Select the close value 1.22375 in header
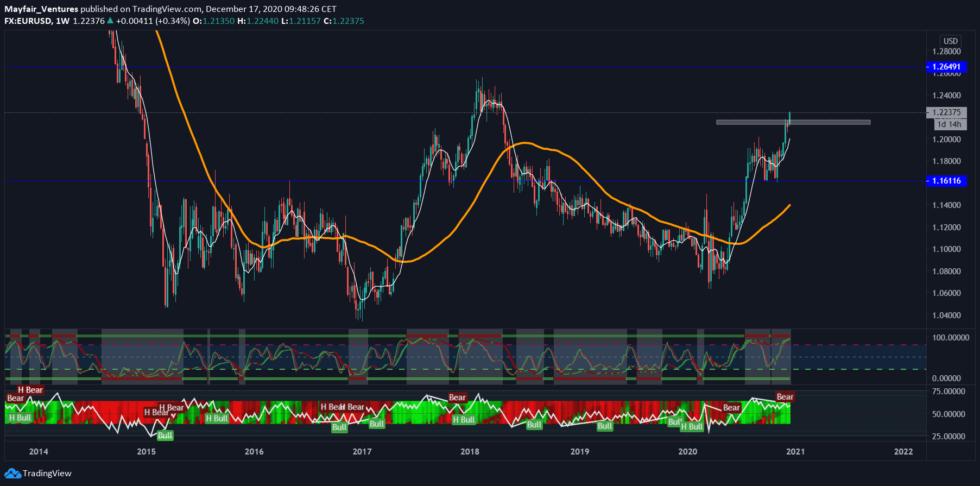The width and height of the screenshot is (980, 486). tap(348, 21)
